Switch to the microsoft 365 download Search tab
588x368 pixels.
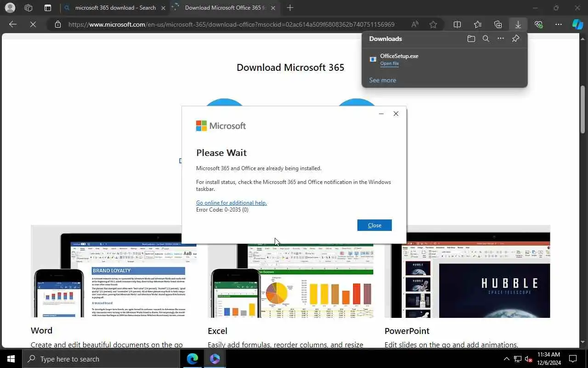click(115, 8)
